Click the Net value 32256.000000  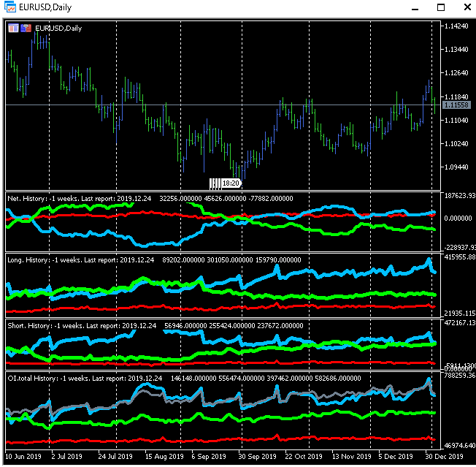point(180,198)
